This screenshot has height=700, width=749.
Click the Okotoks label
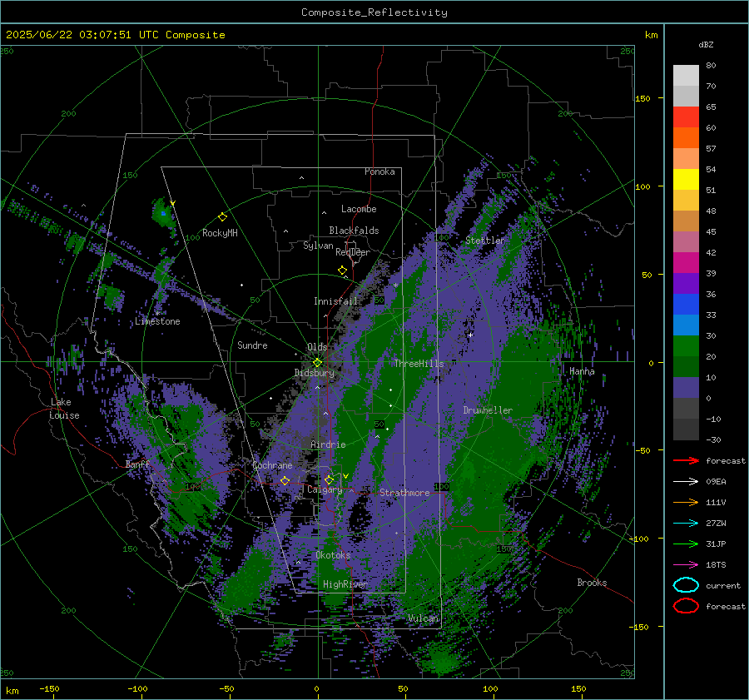(x=333, y=555)
